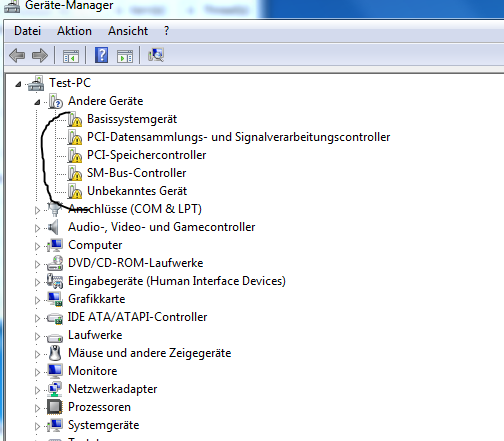Image resolution: width=504 pixels, height=441 pixels.
Task: Click the Forward arrow toolbar icon
Action: click(x=40, y=55)
